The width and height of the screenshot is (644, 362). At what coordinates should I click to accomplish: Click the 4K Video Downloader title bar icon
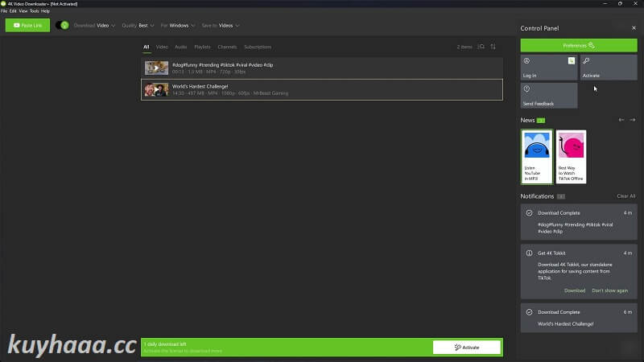point(3,4)
